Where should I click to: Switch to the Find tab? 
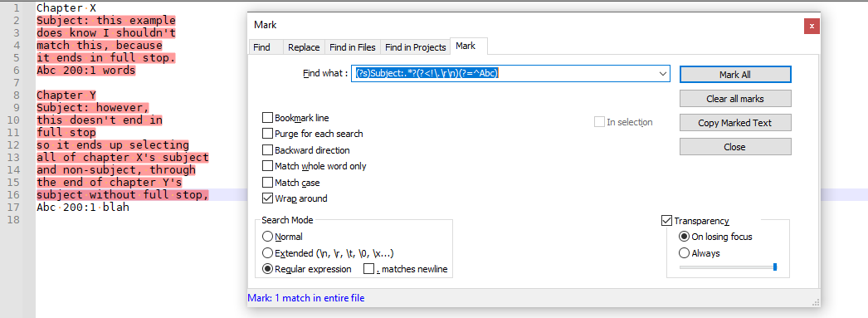pos(262,47)
